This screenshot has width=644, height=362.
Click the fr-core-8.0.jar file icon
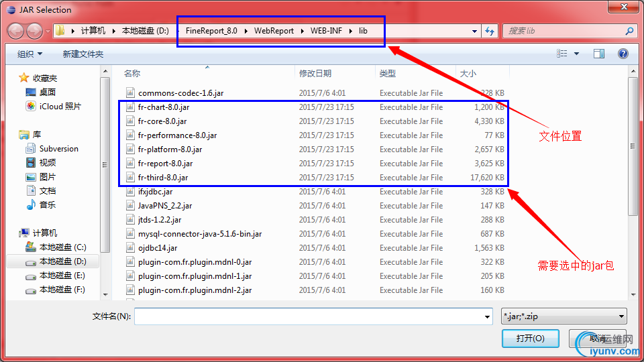(130, 121)
